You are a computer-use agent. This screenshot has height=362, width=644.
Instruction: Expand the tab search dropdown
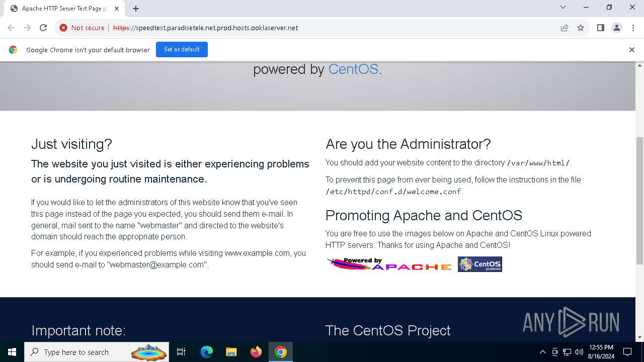coord(563,8)
